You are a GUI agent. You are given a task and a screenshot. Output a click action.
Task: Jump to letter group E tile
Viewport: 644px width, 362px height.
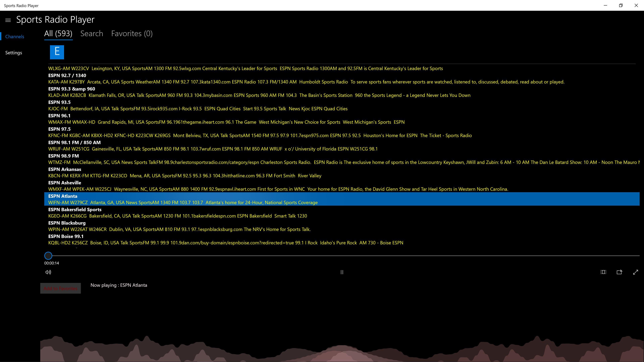(x=57, y=52)
